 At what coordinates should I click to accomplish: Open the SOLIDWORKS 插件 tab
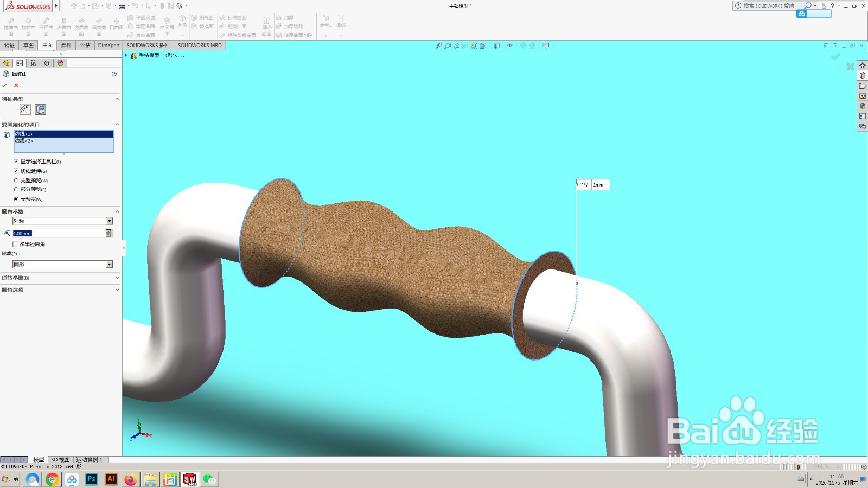tap(148, 46)
